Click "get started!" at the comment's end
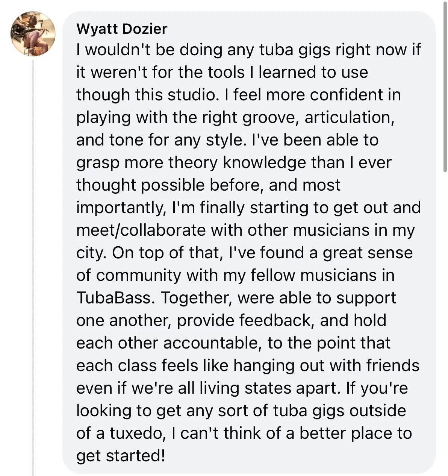This screenshot has width=448, height=476. 120,456
